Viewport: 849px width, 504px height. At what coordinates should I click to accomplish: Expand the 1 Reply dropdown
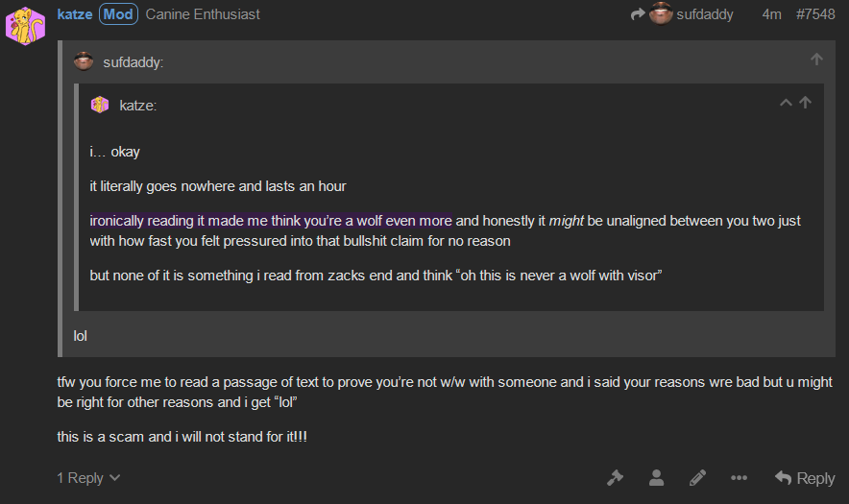point(88,478)
